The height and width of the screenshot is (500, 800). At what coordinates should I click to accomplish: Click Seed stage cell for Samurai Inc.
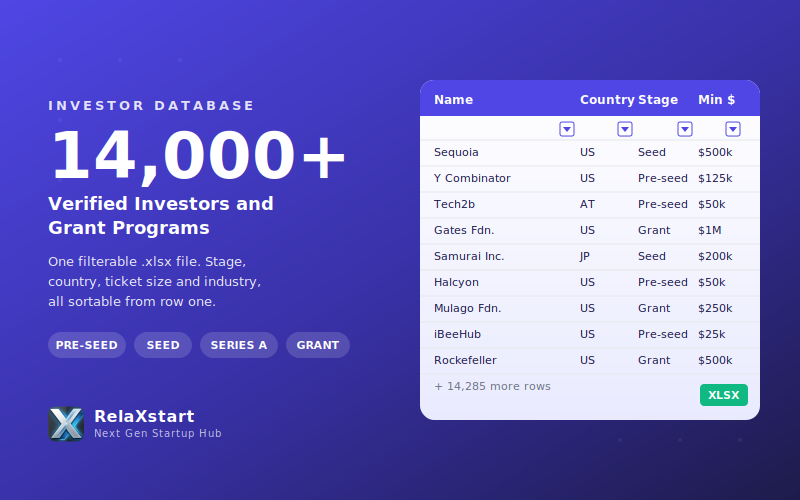coord(652,256)
